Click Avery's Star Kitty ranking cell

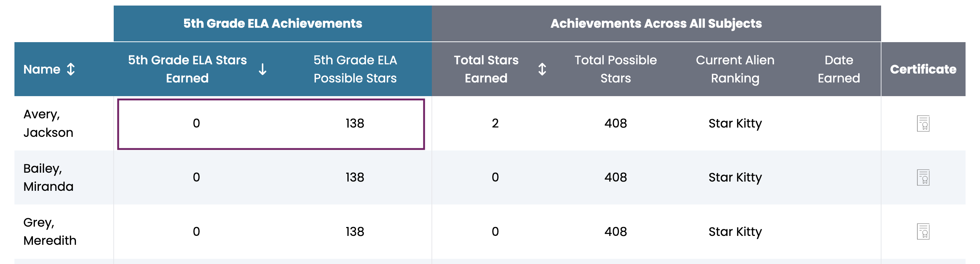pos(735,124)
